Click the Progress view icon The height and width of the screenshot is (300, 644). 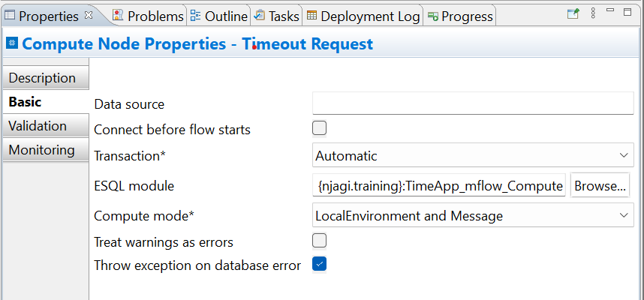point(433,16)
